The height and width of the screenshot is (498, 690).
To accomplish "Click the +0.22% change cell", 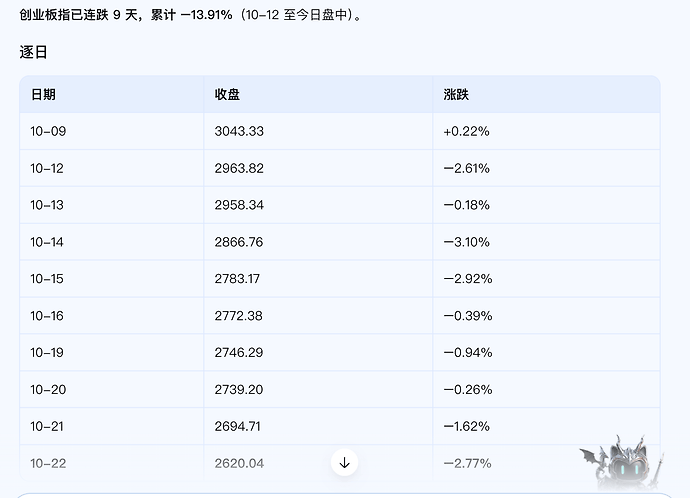I will point(466,131).
